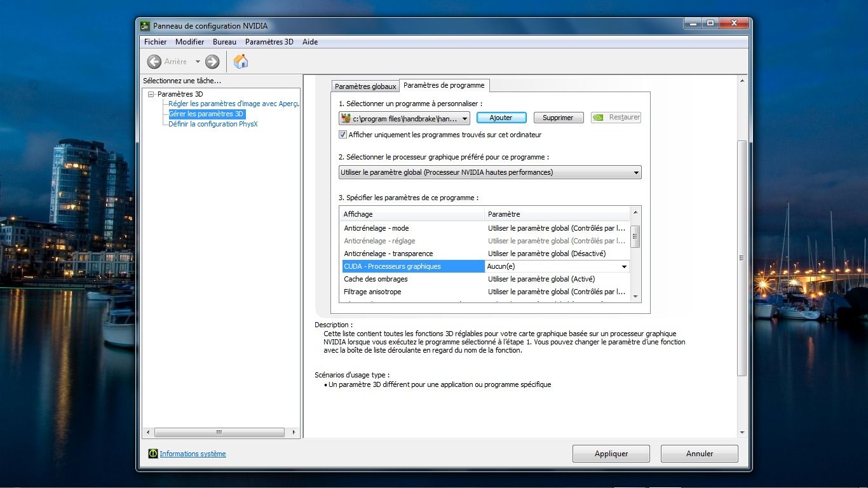Open the Paramètres 3D menu
The height and width of the screenshot is (488, 868).
coord(269,42)
